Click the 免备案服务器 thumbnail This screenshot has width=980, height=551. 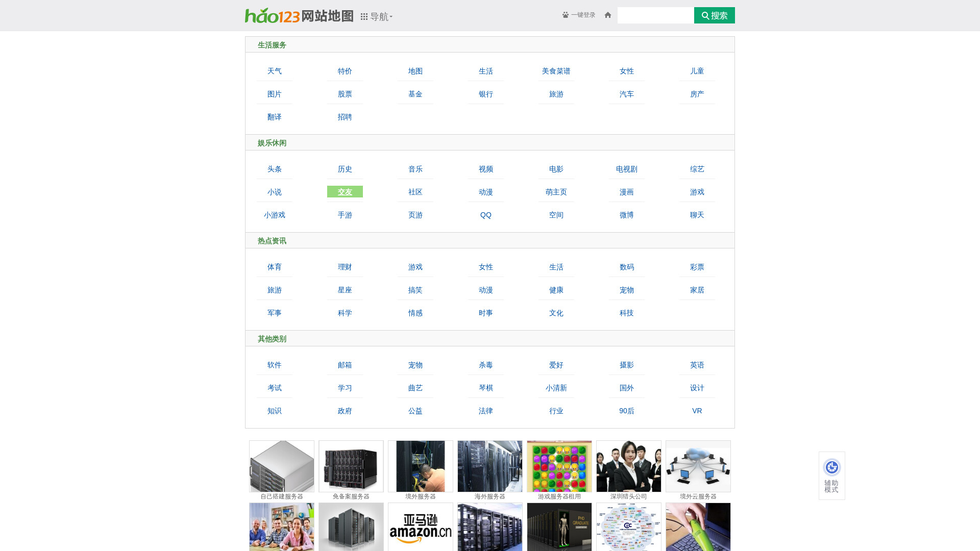click(x=351, y=466)
